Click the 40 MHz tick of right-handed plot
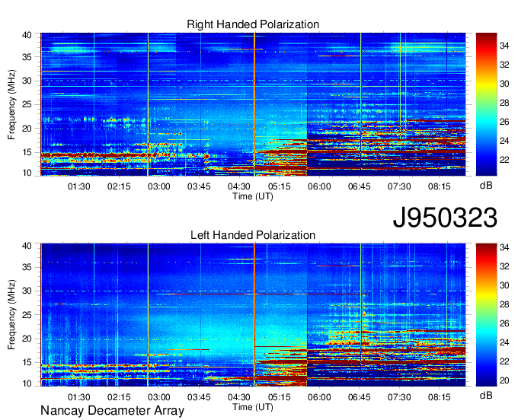518x420 pixels. [x=27, y=35]
